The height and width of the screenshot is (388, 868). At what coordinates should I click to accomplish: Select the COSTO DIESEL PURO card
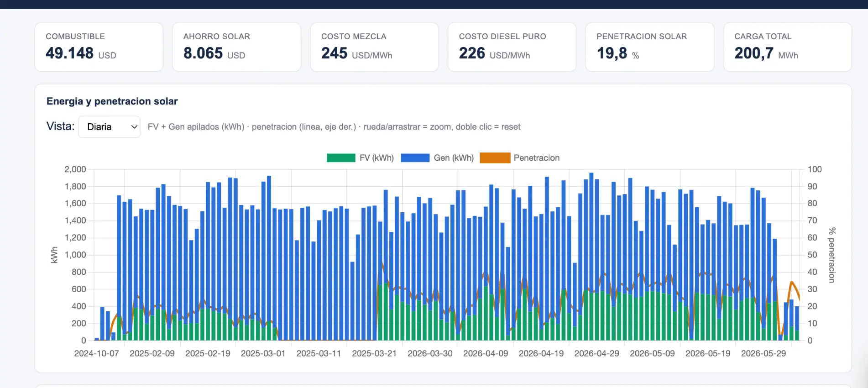point(512,47)
